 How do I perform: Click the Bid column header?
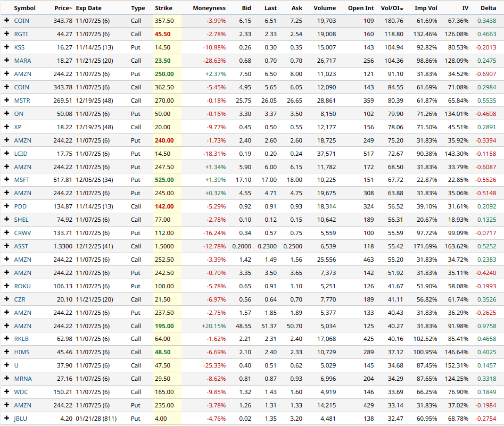click(246, 8)
